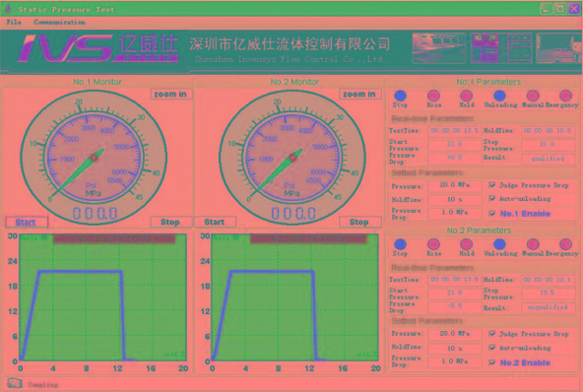Click the No.2 Manual indicator light
Screen dimensions: 583x392
click(x=533, y=244)
